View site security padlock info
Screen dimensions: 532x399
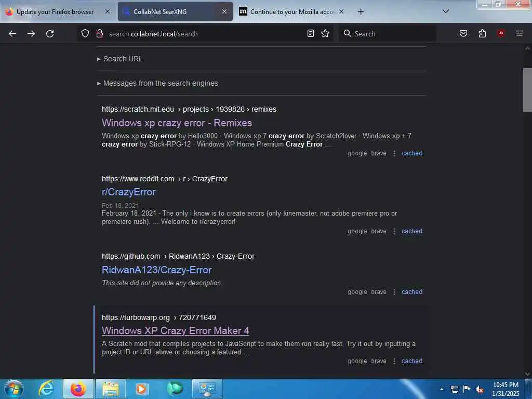[x=99, y=33]
